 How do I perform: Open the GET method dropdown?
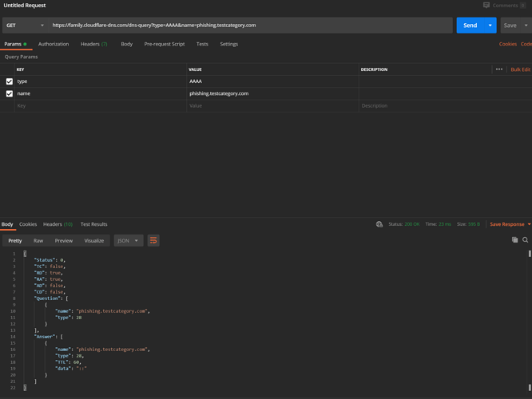click(25, 26)
